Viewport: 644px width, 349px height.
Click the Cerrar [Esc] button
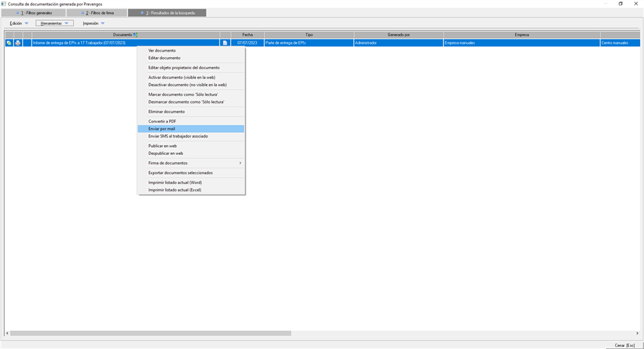(625, 345)
